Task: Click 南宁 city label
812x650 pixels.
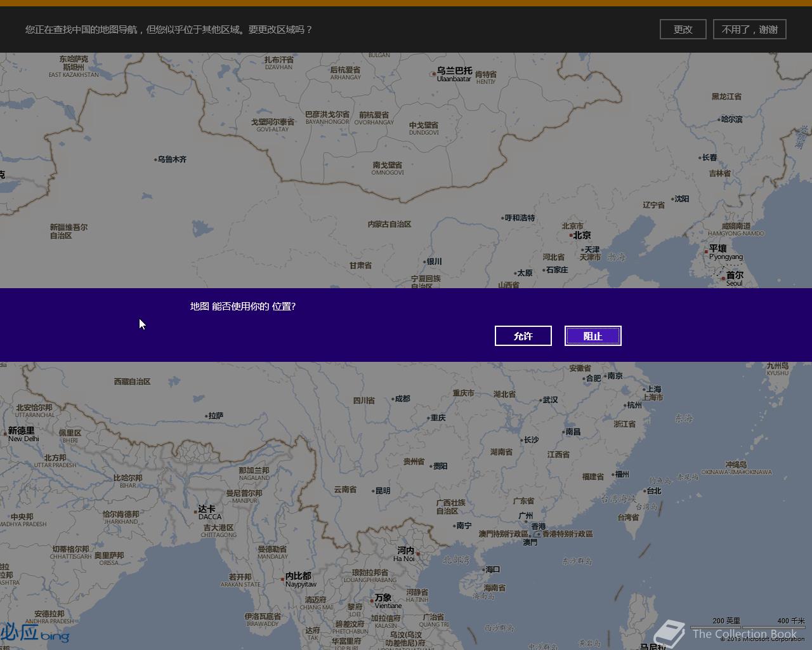Action: [464, 526]
